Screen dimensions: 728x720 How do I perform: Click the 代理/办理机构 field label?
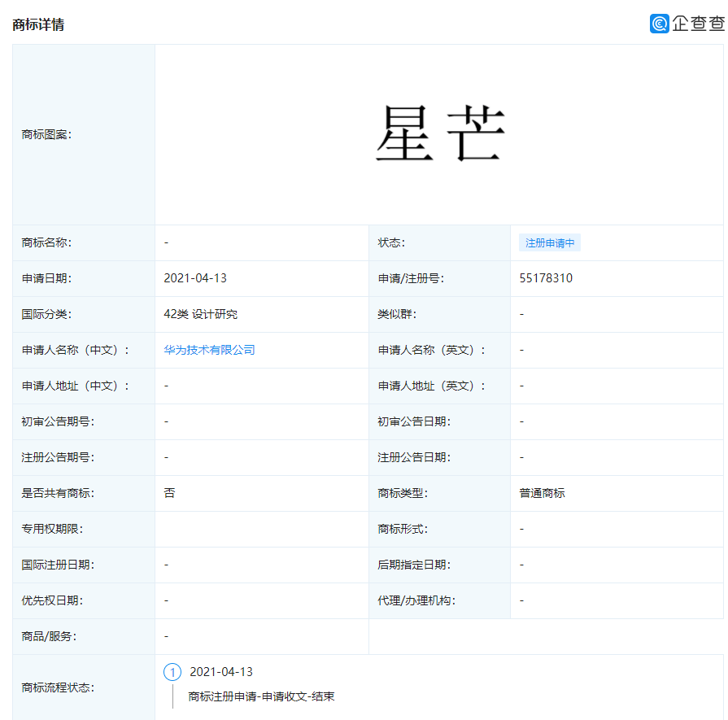coord(416,600)
